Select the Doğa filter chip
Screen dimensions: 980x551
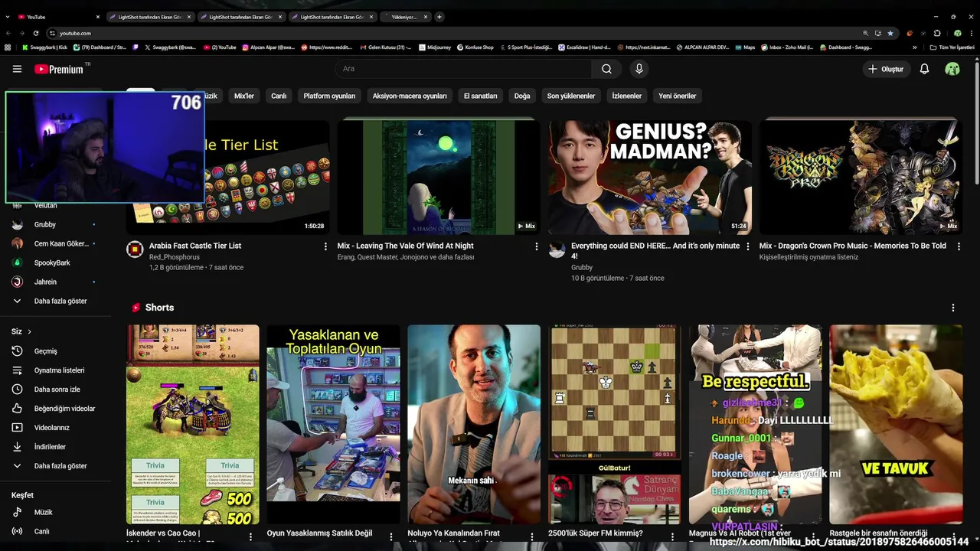pyautogui.click(x=522, y=96)
